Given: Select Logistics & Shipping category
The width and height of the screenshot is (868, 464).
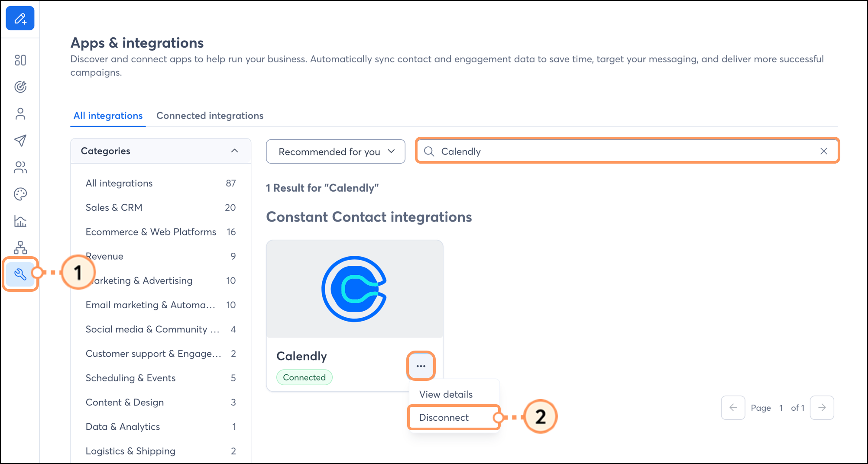Looking at the screenshot, I should click(161, 451).
